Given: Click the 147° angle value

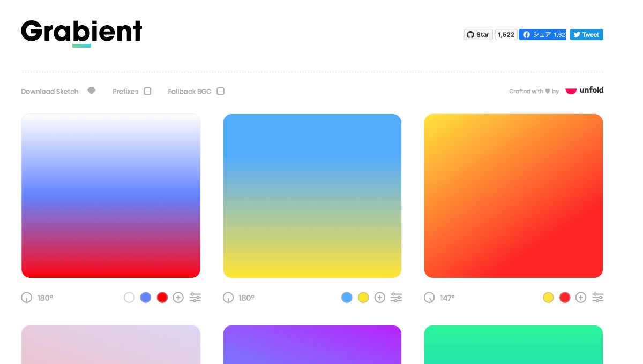Looking at the screenshot, I should [447, 298].
